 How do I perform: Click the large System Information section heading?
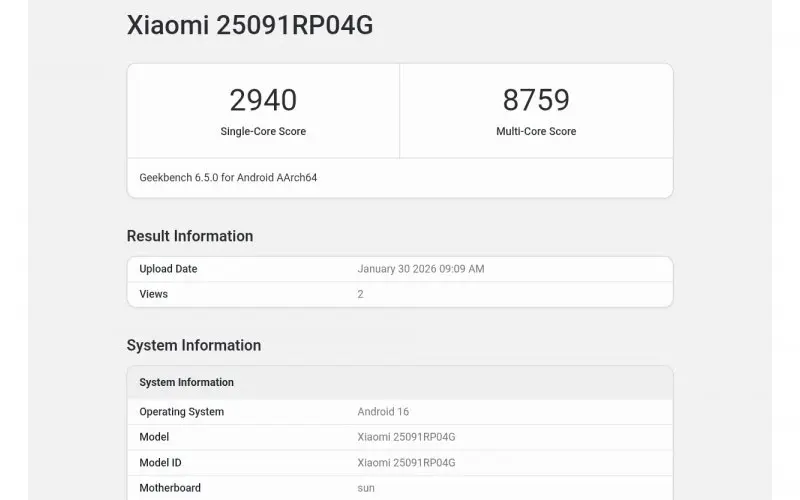coord(194,345)
